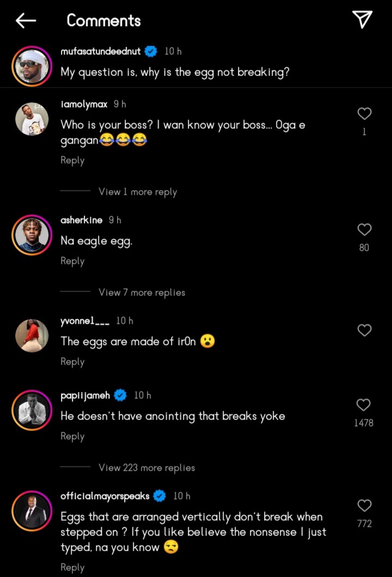Reply to yvonnel___'s iron eggs comment
392x577 pixels.
tap(72, 361)
